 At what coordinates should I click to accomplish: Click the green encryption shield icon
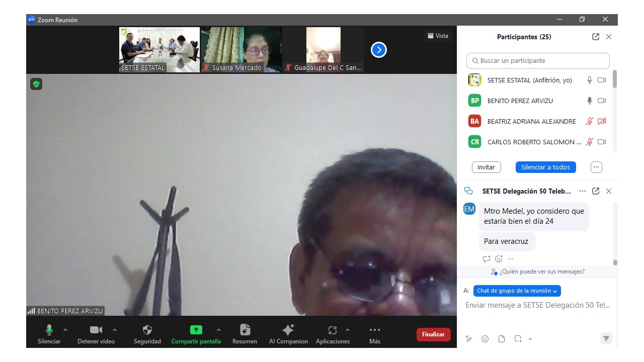point(36,84)
